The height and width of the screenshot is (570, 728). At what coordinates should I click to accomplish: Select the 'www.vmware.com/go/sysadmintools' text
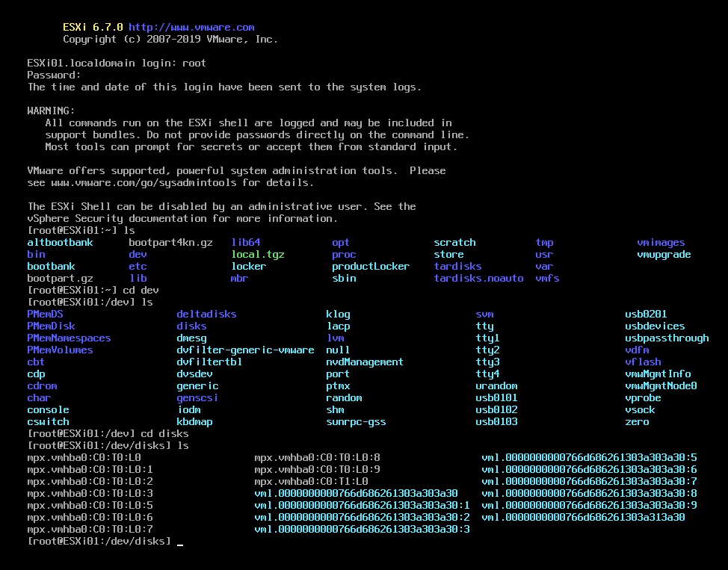pyautogui.click(x=144, y=183)
